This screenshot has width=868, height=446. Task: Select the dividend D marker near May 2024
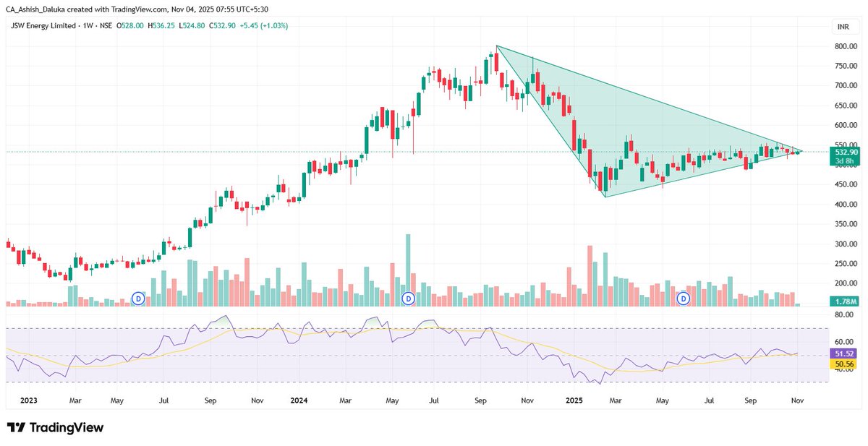tap(409, 297)
